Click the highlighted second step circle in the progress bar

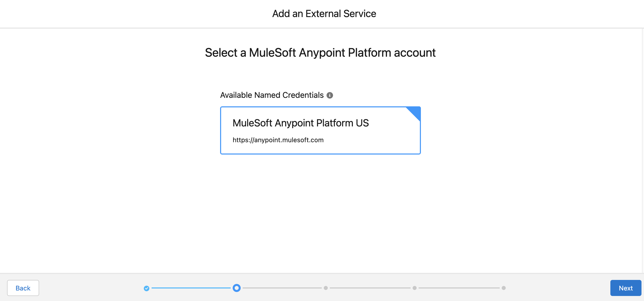click(x=236, y=288)
